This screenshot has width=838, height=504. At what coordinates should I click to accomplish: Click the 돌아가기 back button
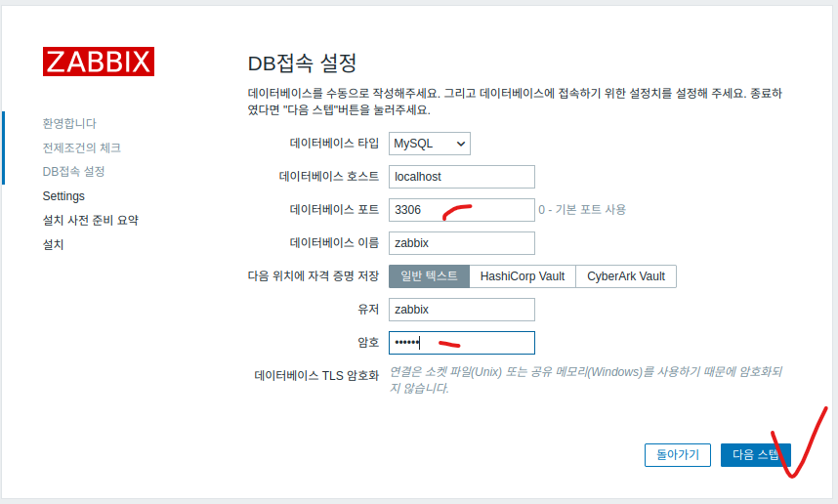tap(677, 455)
